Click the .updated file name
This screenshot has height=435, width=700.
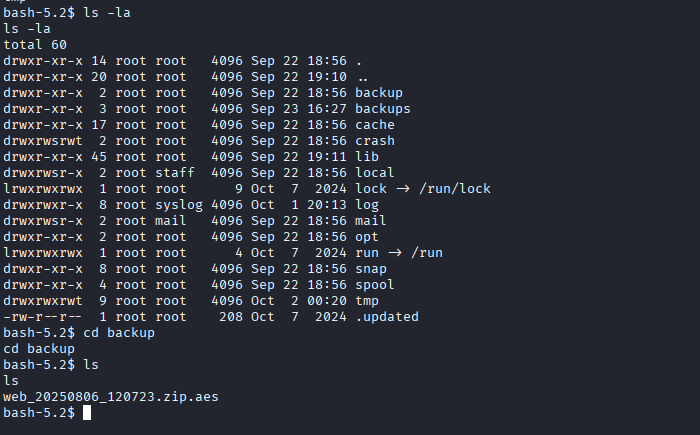click(387, 316)
